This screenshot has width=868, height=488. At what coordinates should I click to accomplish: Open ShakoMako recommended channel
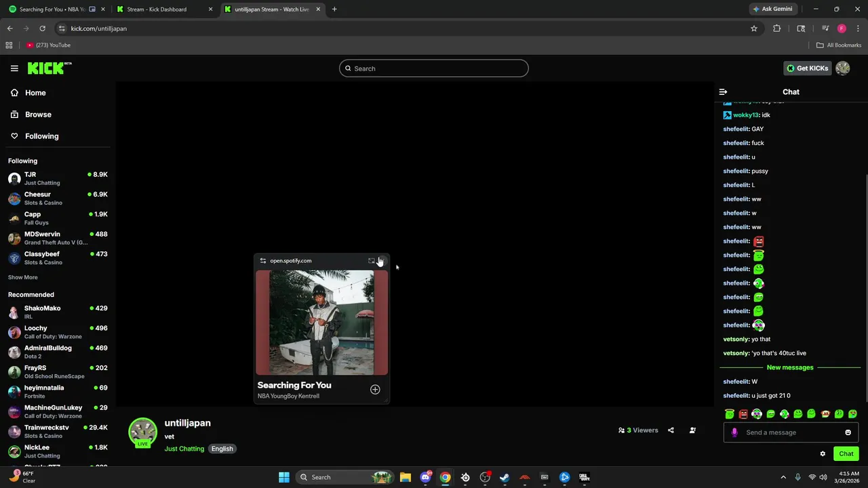(58, 312)
